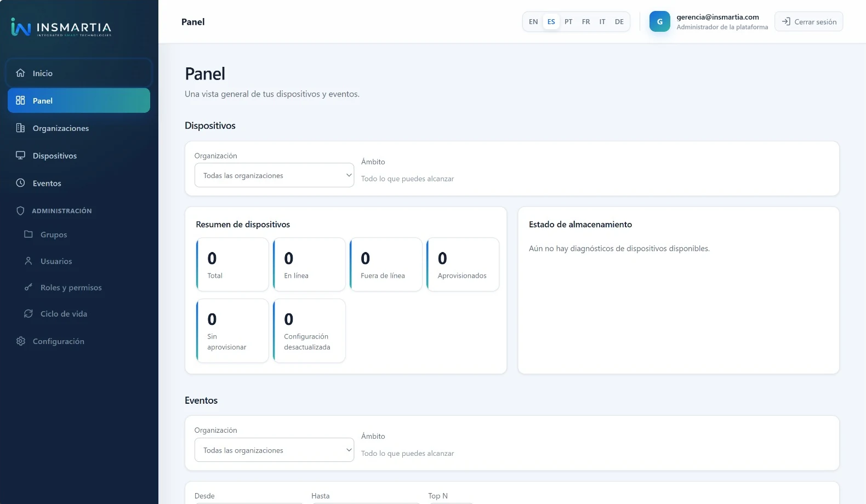Switch language to PT
This screenshot has width=866, height=504.
pos(568,22)
